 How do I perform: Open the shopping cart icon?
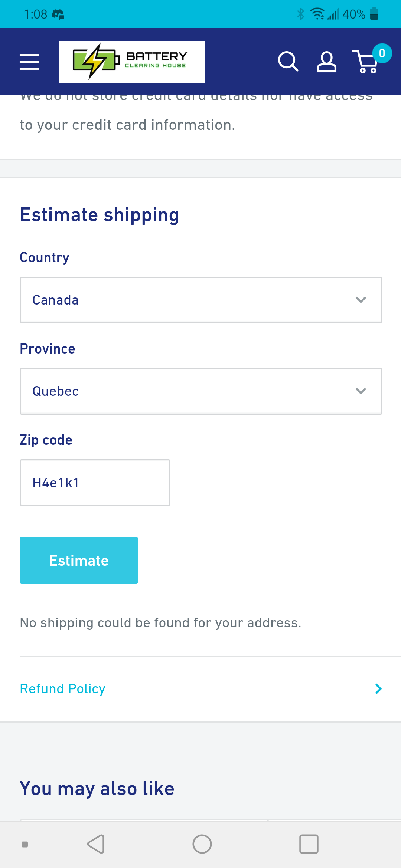click(x=365, y=62)
